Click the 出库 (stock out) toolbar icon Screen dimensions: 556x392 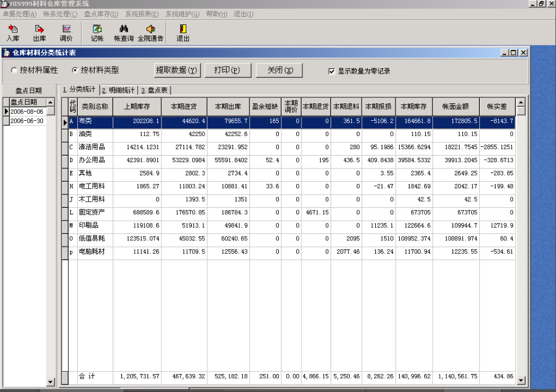(40, 33)
